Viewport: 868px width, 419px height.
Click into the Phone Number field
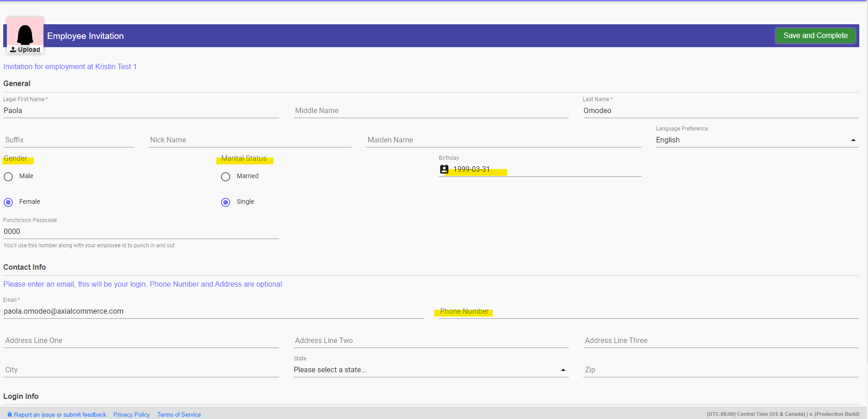click(x=648, y=311)
